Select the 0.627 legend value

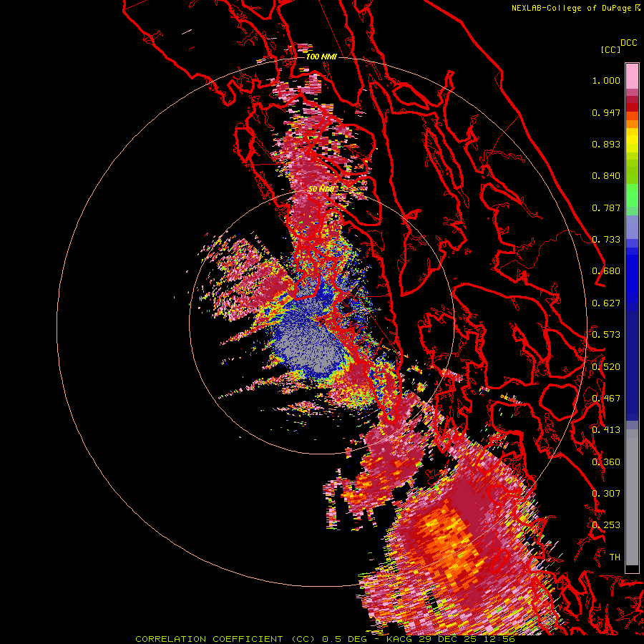click(606, 303)
